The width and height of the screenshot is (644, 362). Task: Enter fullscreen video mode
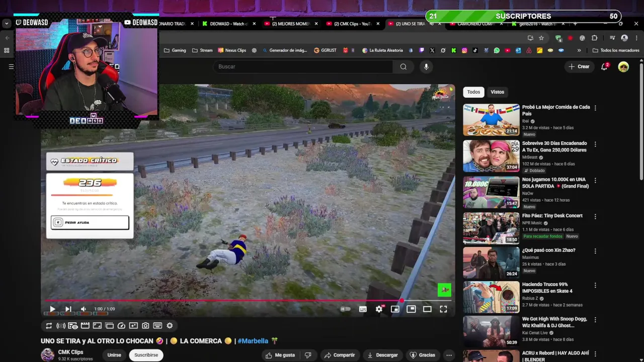click(443, 309)
